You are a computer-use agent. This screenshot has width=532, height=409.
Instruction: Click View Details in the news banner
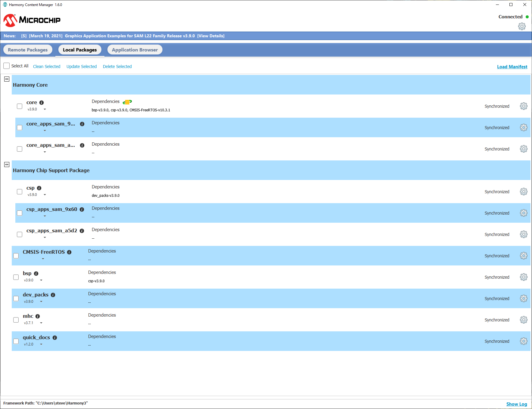tap(211, 36)
